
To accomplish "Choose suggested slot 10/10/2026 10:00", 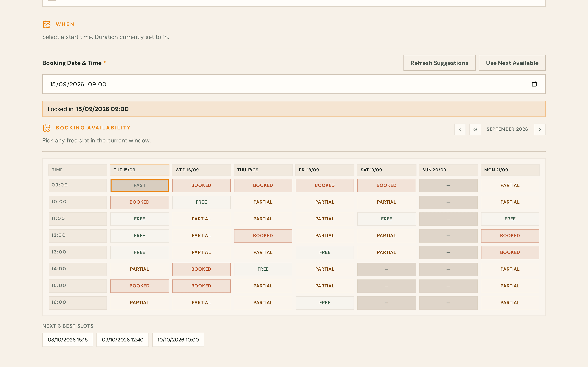I will pyautogui.click(x=178, y=340).
